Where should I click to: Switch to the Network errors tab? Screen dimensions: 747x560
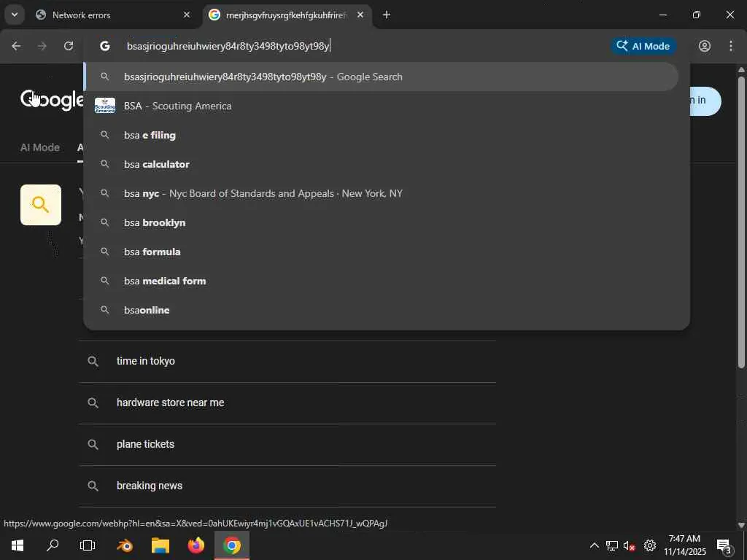[112, 15]
